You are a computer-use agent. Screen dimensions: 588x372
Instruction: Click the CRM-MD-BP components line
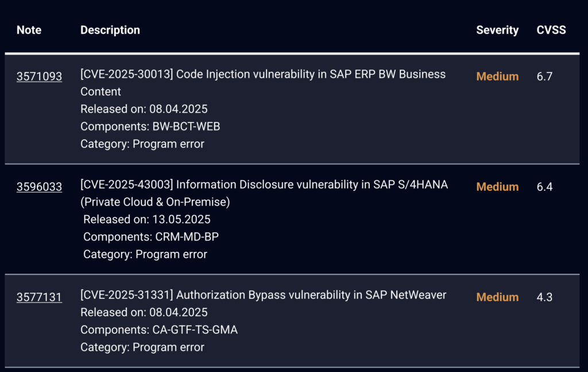click(x=151, y=237)
